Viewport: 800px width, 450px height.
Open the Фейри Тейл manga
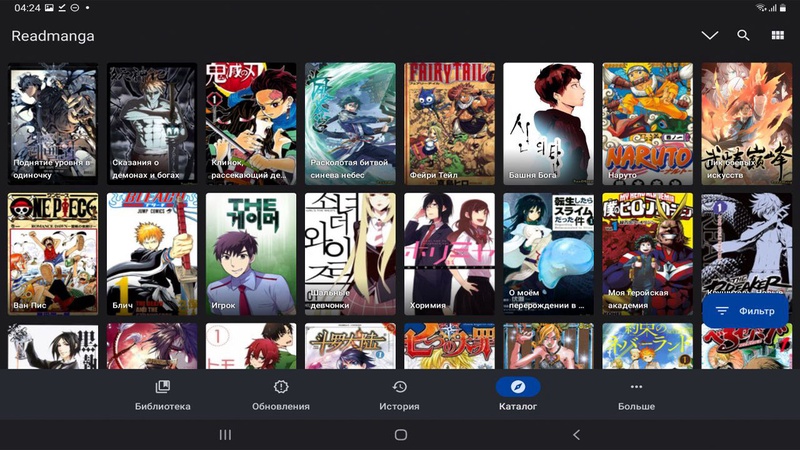449,124
